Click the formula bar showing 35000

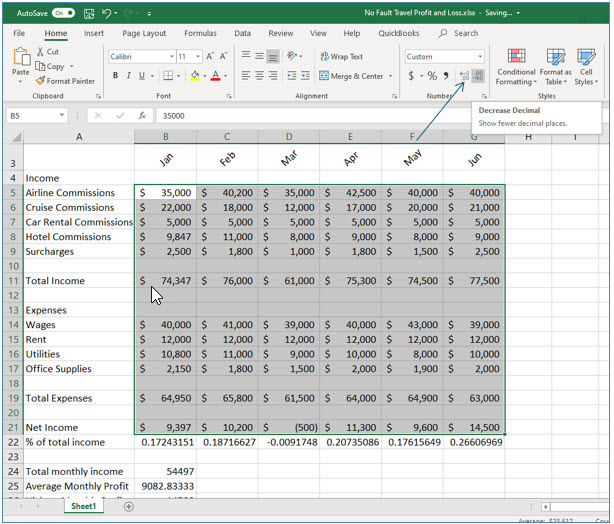tap(313, 116)
